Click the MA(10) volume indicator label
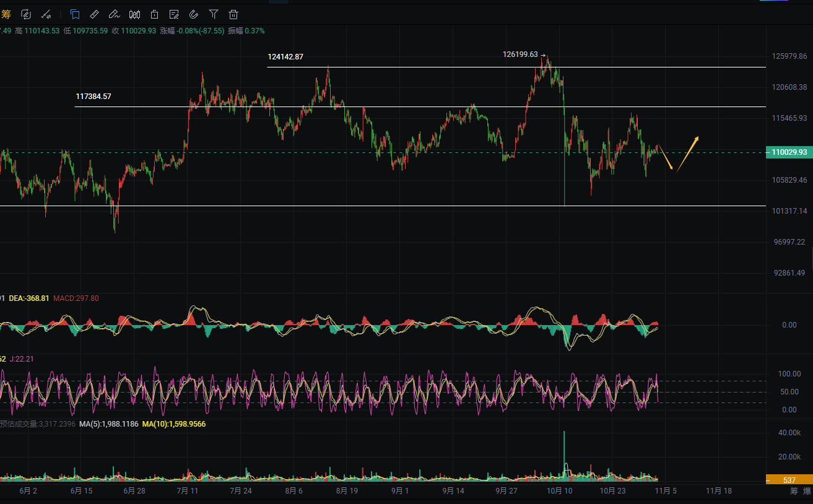This screenshot has height=504, width=813. (174, 424)
